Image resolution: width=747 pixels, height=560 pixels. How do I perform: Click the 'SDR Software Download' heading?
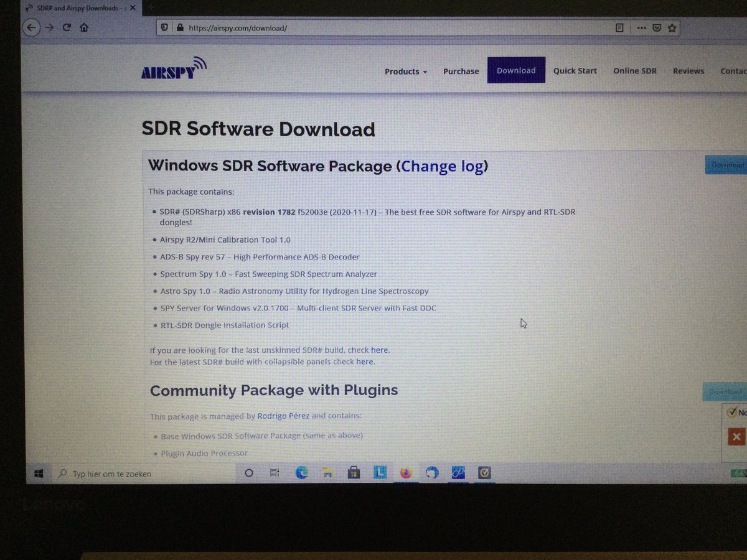coord(258,129)
